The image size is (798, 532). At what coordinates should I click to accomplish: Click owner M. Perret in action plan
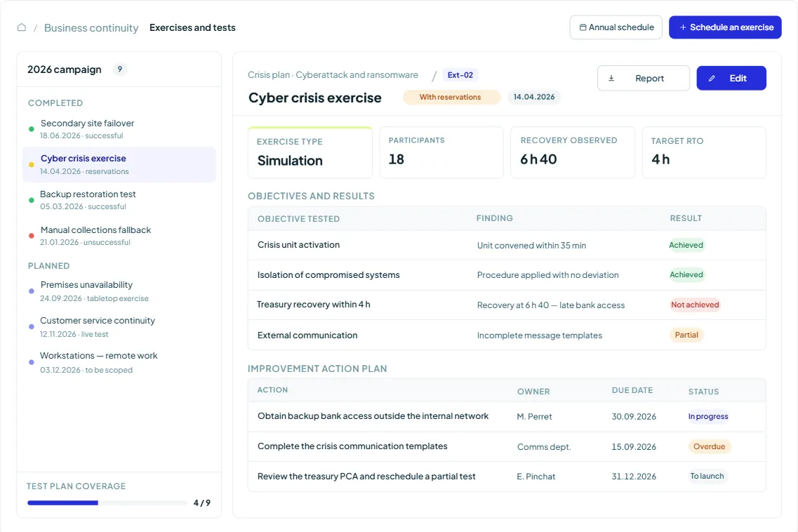[x=534, y=416]
